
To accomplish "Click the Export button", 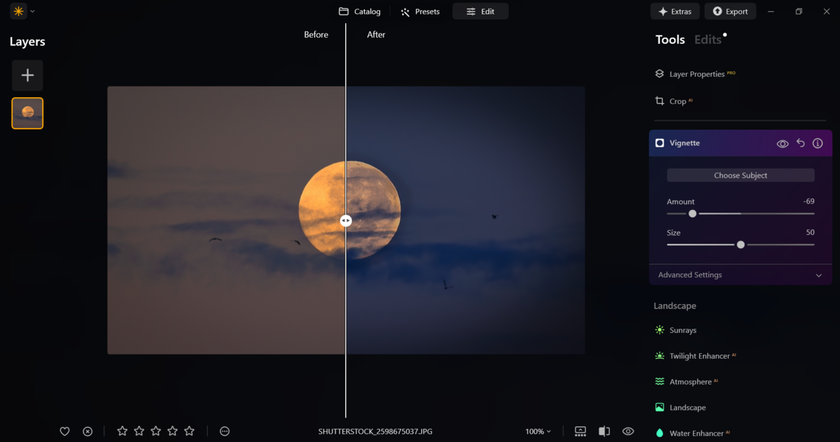I will click(730, 11).
